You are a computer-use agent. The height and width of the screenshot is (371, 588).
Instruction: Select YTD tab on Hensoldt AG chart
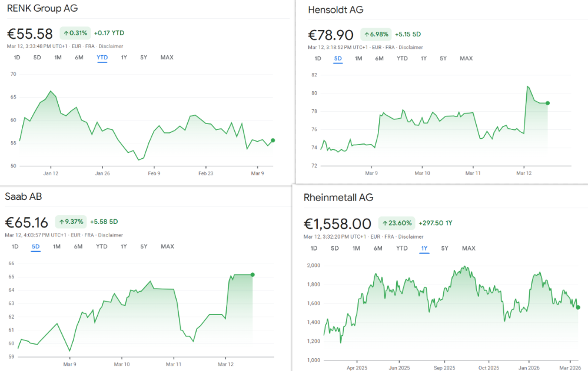[402, 59]
